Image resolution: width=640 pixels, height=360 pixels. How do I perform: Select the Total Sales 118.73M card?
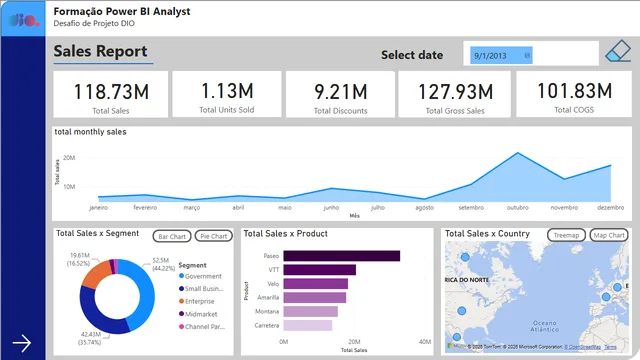(111, 94)
